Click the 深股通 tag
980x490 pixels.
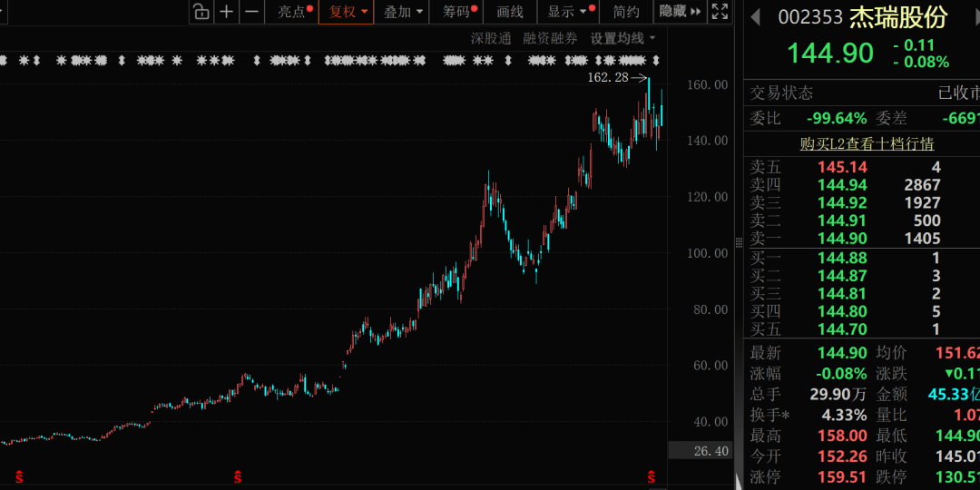coord(491,38)
